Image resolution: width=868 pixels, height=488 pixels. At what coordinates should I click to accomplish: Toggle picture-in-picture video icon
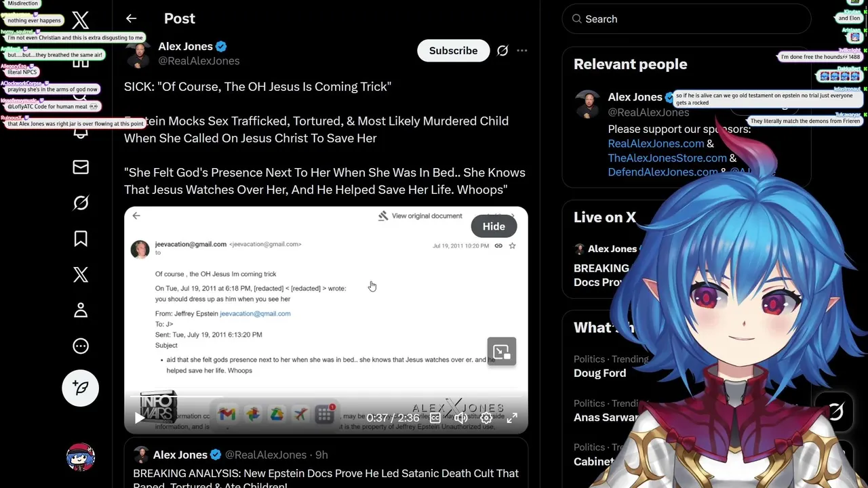[502, 351]
